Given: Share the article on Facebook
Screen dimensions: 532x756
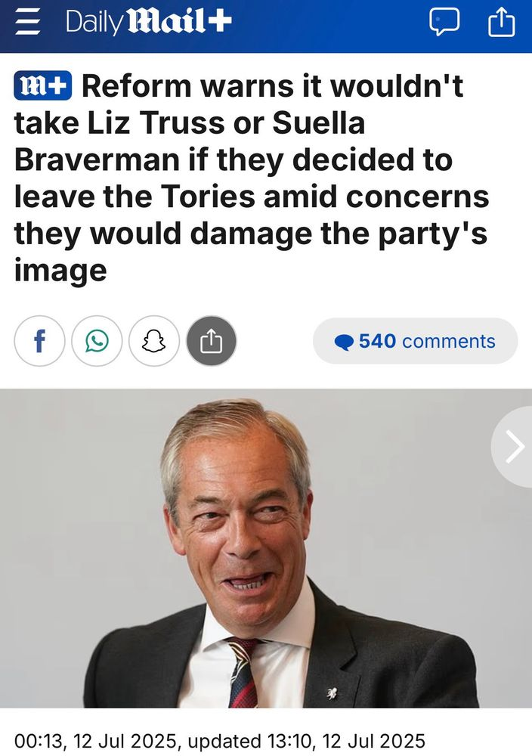Looking at the screenshot, I should pyautogui.click(x=39, y=341).
